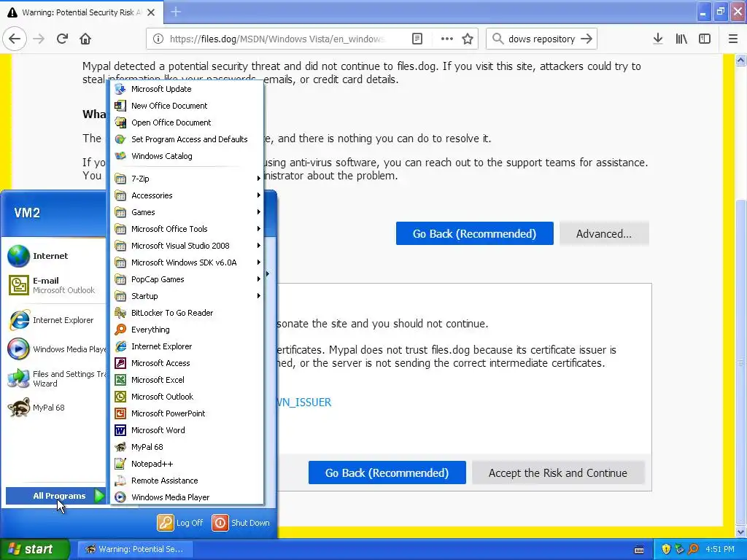The height and width of the screenshot is (560, 747).
Task: Open MyPal 68 in All Programs list
Action: point(187,447)
